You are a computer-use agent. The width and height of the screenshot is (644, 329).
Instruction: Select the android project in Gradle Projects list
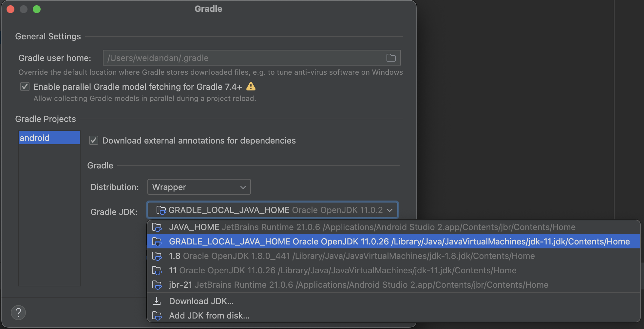point(49,138)
